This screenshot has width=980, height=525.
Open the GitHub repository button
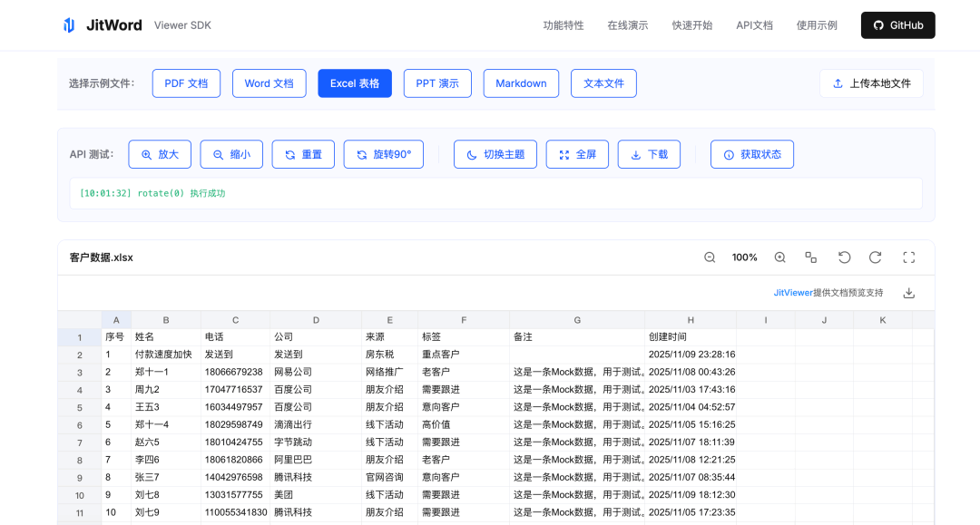click(897, 25)
